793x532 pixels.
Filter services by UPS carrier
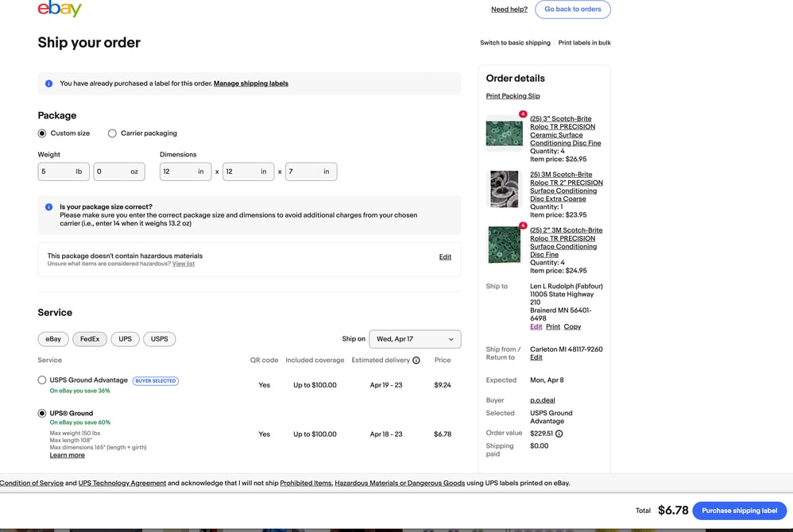[125, 339]
